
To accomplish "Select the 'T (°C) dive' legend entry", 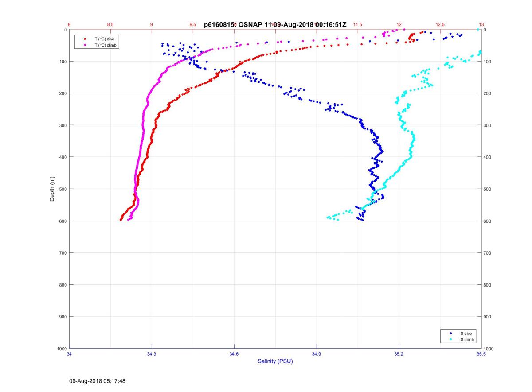I will [105, 39].
